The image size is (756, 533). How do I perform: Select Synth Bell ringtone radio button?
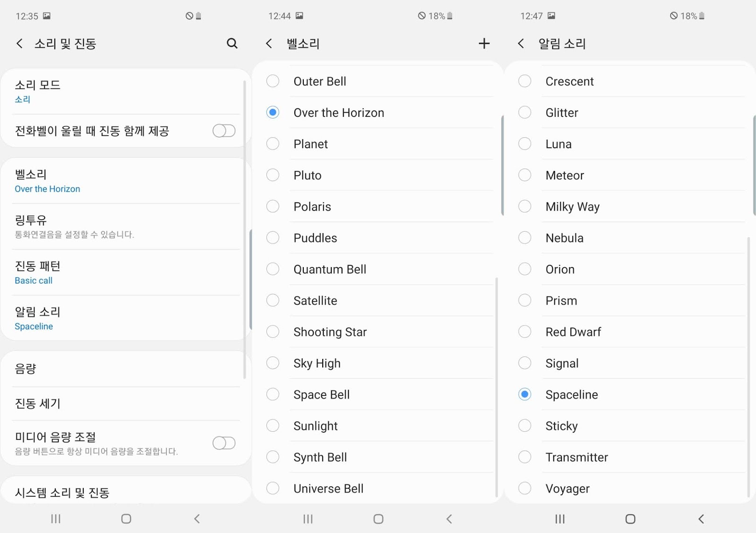[273, 457]
